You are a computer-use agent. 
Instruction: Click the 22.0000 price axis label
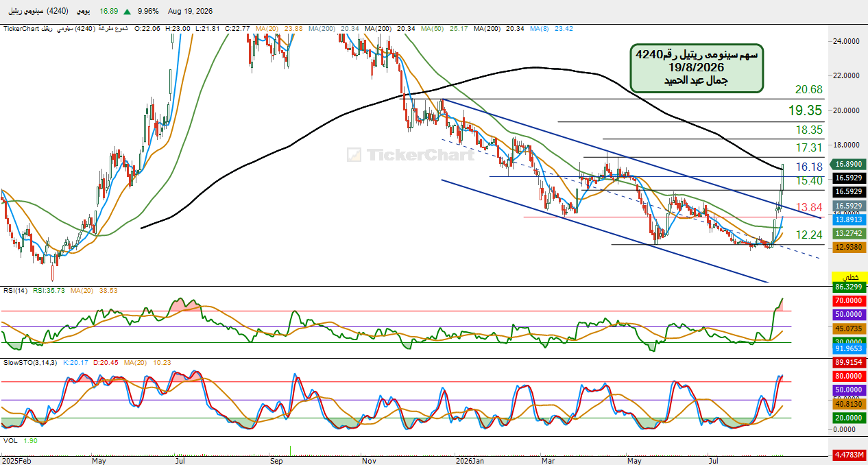pyautogui.click(x=847, y=75)
